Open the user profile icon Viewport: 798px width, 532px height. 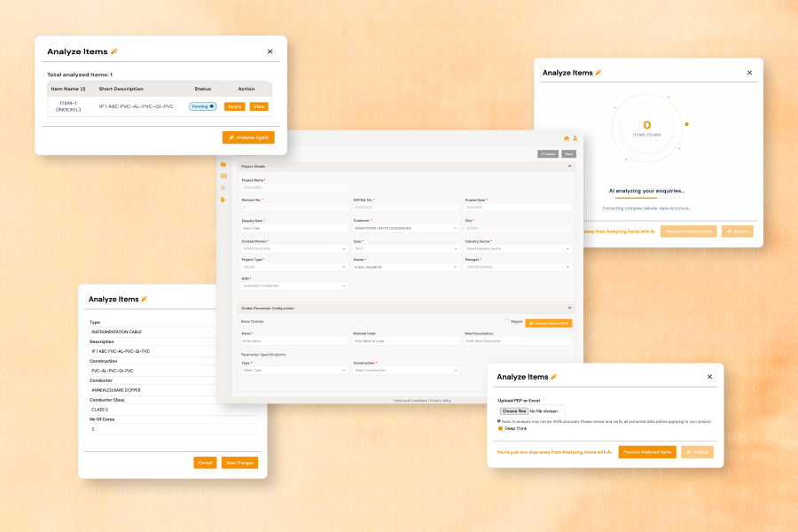point(575,138)
